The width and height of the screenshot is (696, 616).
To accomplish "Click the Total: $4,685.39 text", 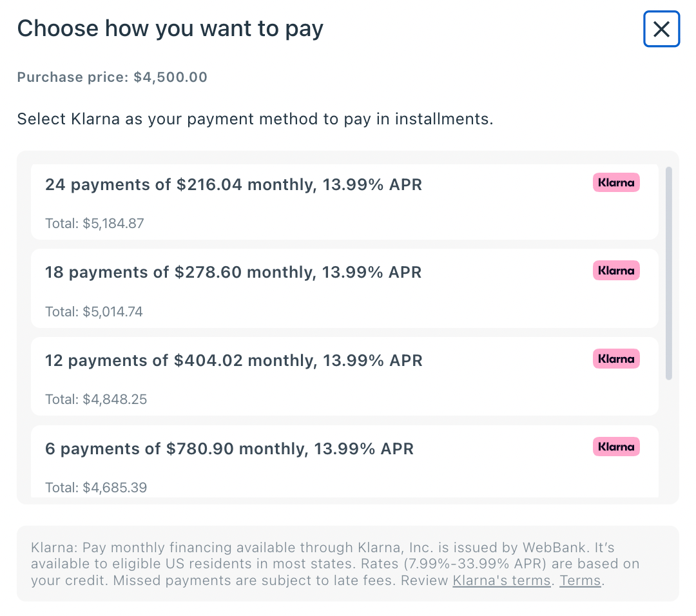I will click(96, 487).
